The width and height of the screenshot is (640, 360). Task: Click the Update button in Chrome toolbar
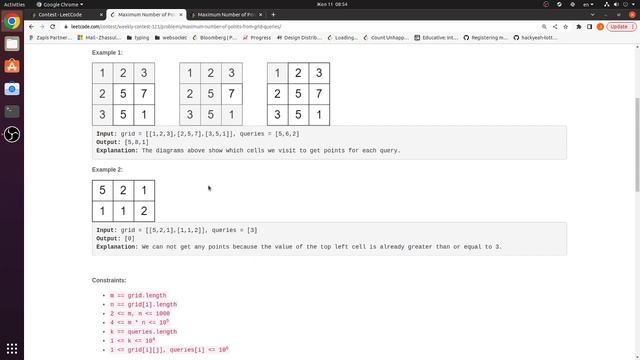(x=621, y=27)
